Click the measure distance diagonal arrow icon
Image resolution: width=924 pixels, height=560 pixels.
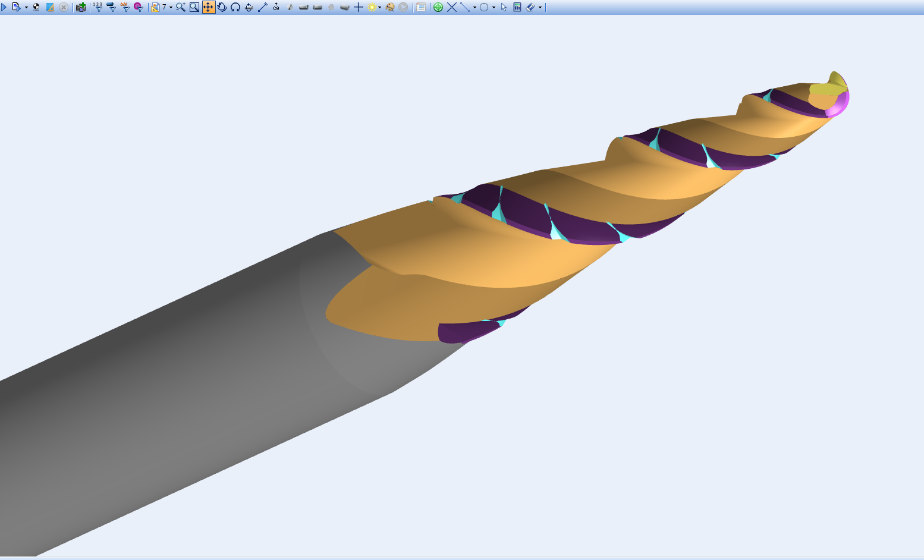point(262,7)
